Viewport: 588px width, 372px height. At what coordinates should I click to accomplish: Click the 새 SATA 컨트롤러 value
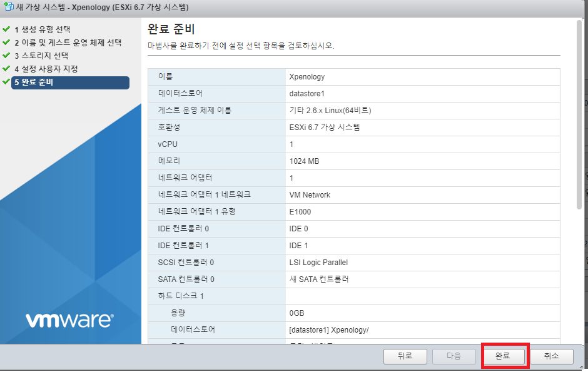coord(319,279)
